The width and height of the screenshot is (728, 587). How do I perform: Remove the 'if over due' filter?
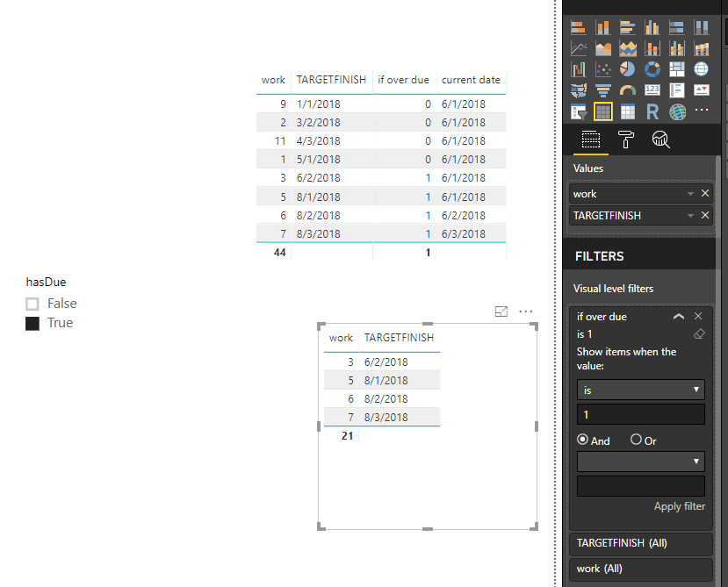[698, 316]
